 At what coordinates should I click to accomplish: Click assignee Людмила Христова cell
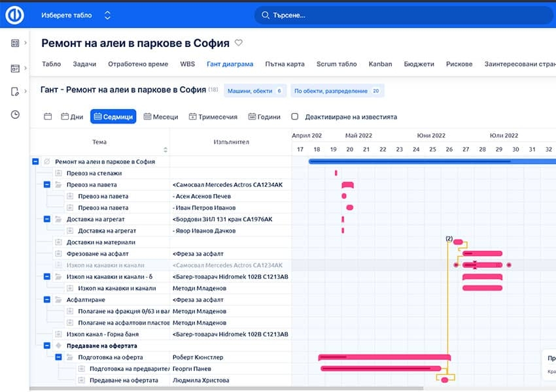pyautogui.click(x=230, y=380)
